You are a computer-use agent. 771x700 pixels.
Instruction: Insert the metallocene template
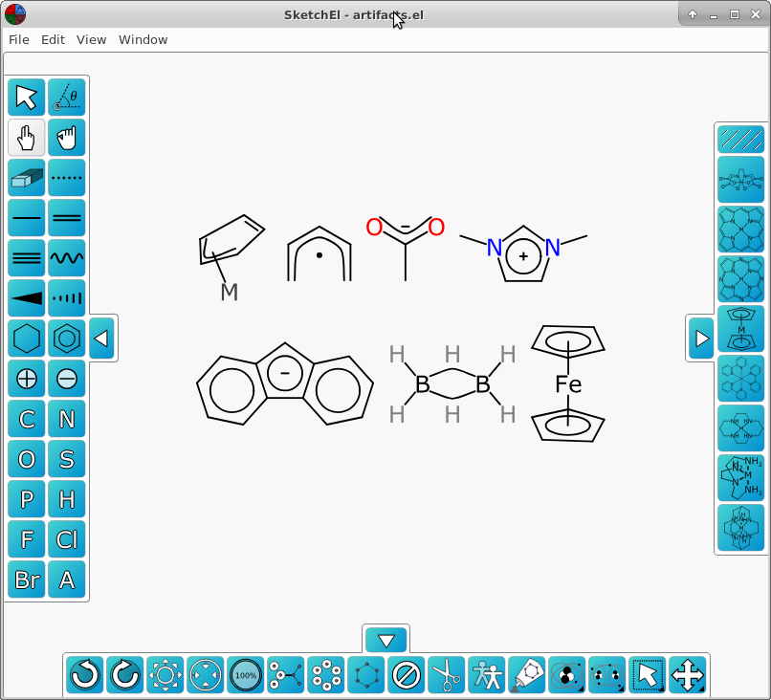pyautogui.click(x=740, y=327)
